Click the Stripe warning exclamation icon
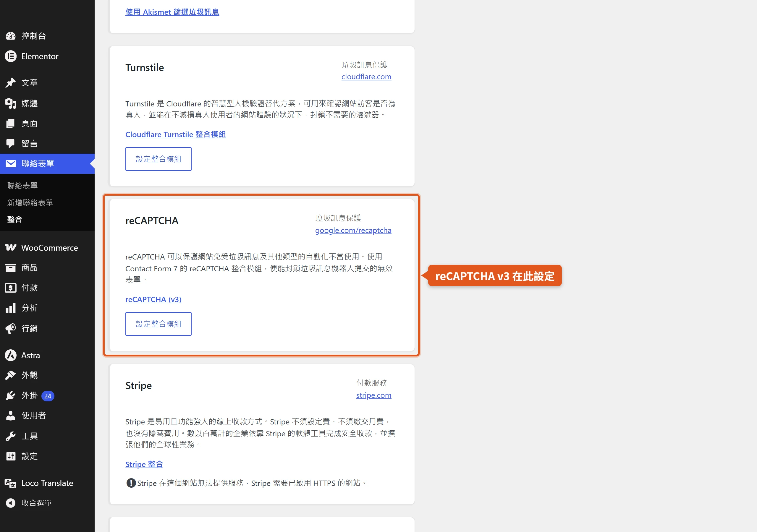757x532 pixels. coord(131,483)
